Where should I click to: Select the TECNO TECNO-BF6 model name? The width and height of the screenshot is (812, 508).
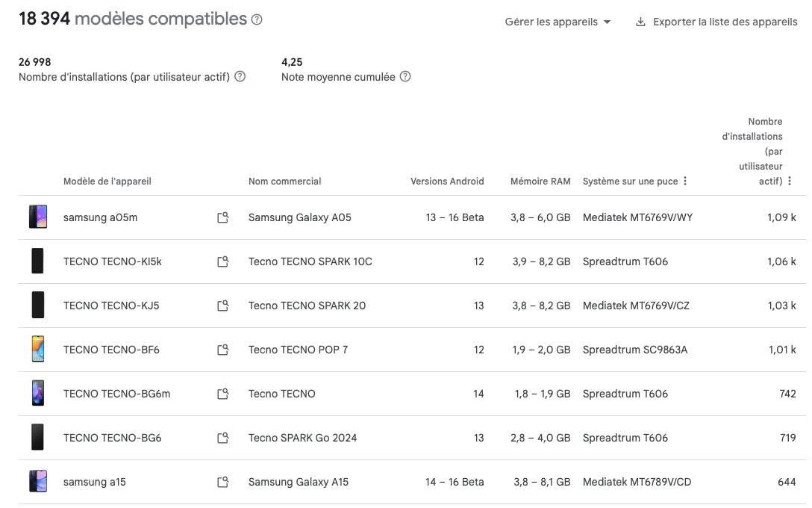pyautogui.click(x=111, y=350)
